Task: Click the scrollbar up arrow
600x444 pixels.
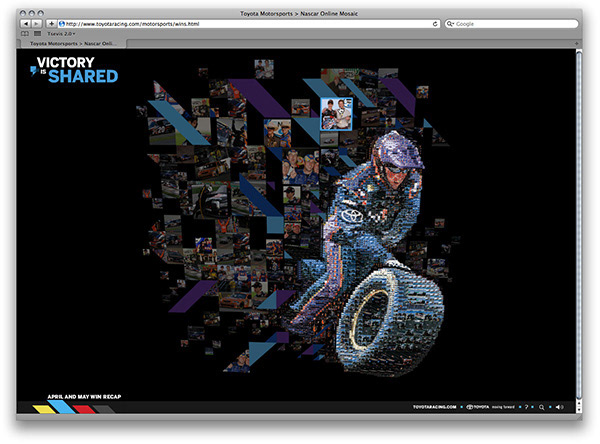Action: click(579, 403)
